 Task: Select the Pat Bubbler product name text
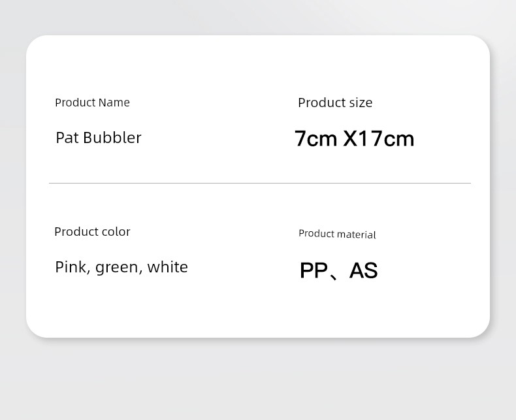tap(98, 138)
